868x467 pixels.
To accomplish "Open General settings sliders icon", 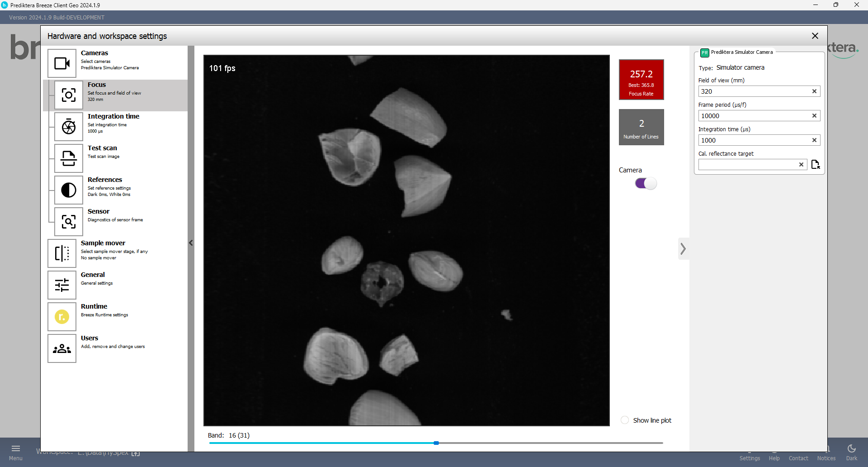I will tap(62, 285).
